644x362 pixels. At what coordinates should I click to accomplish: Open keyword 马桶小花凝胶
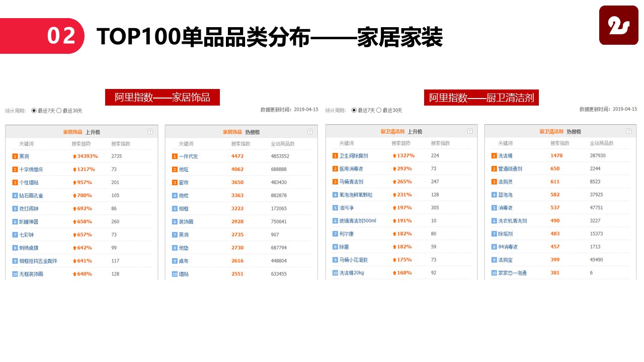[x=354, y=260]
